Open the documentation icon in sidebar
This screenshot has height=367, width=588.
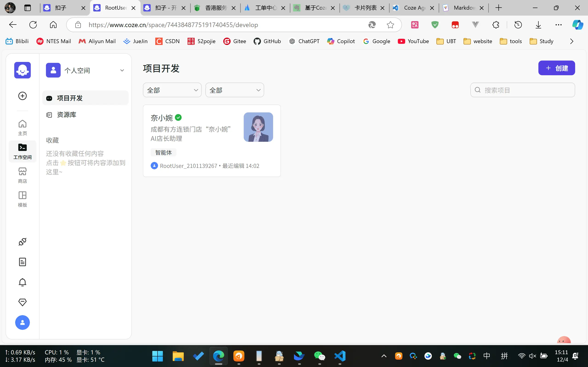[x=22, y=262]
